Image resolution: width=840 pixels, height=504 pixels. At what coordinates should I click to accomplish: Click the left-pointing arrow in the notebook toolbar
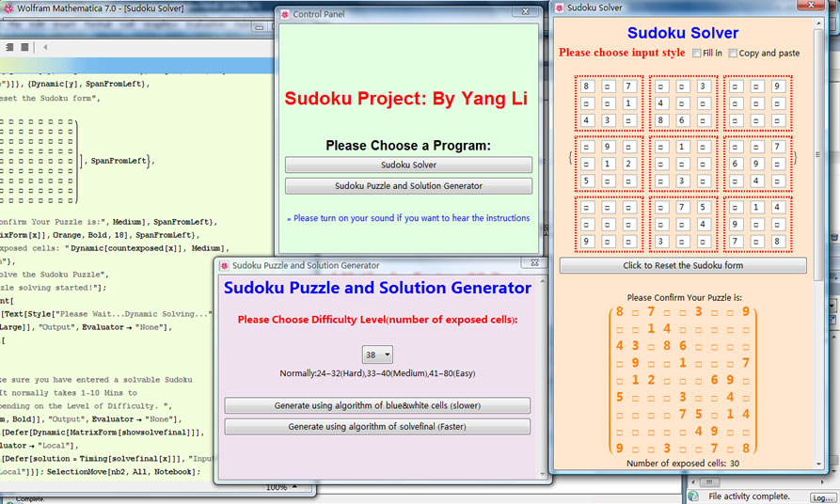pyautogui.click(x=45, y=47)
